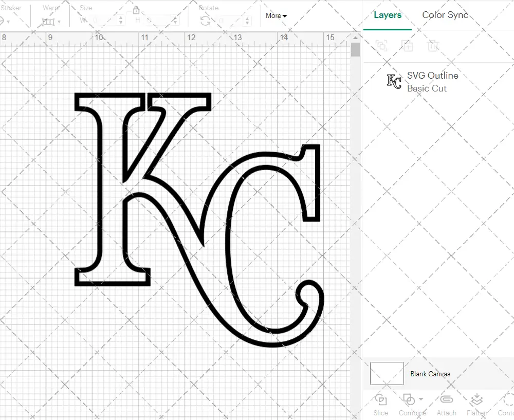Viewport: 514px width, 420px height.
Task: Click the Flatten layers icon
Action: click(x=476, y=399)
